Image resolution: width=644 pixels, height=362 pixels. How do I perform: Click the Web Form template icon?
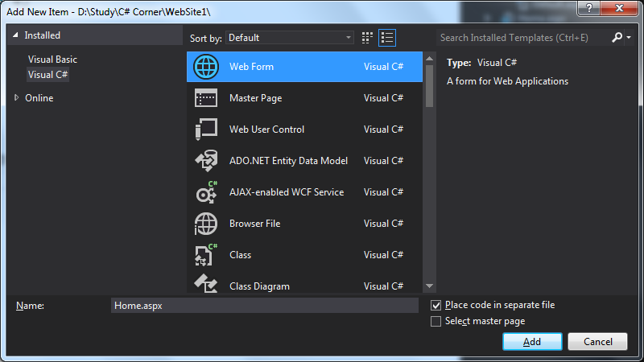[x=206, y=67]
